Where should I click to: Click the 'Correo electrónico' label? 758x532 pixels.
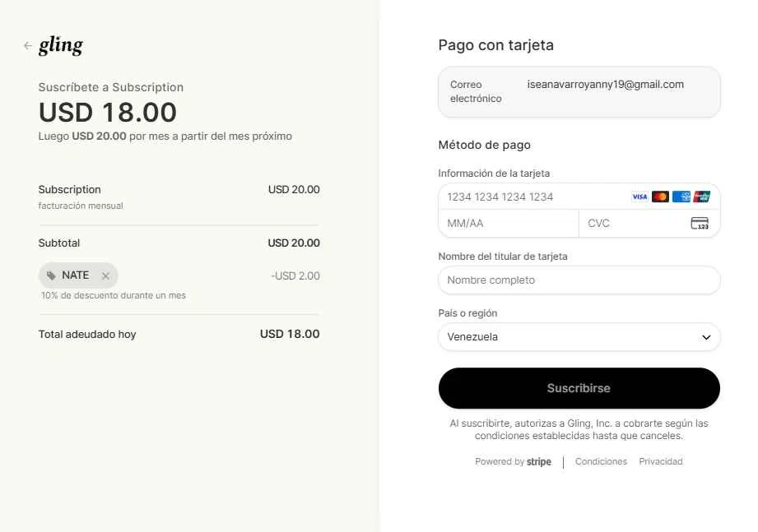tap(476, 91)
